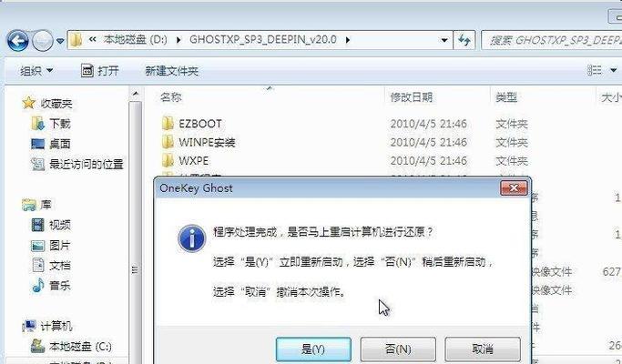Click the refresh icon beside address bar
The image size is (622, 364).
pos(464,40)
